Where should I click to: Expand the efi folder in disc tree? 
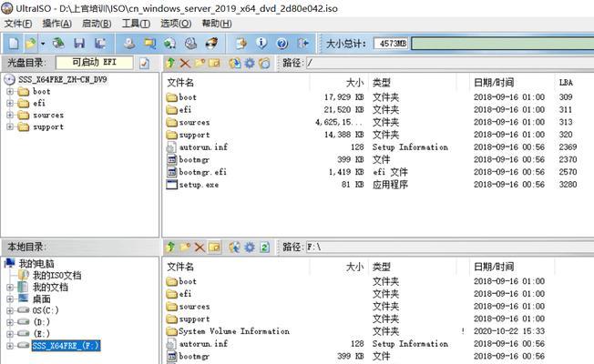click(10, 104)
